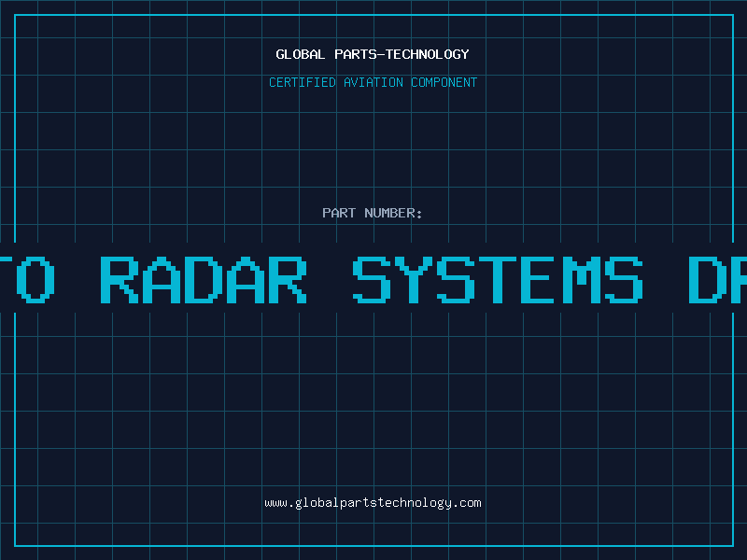Click the GLOBAL PARTS-TECHNOLOGY heading

373,54
